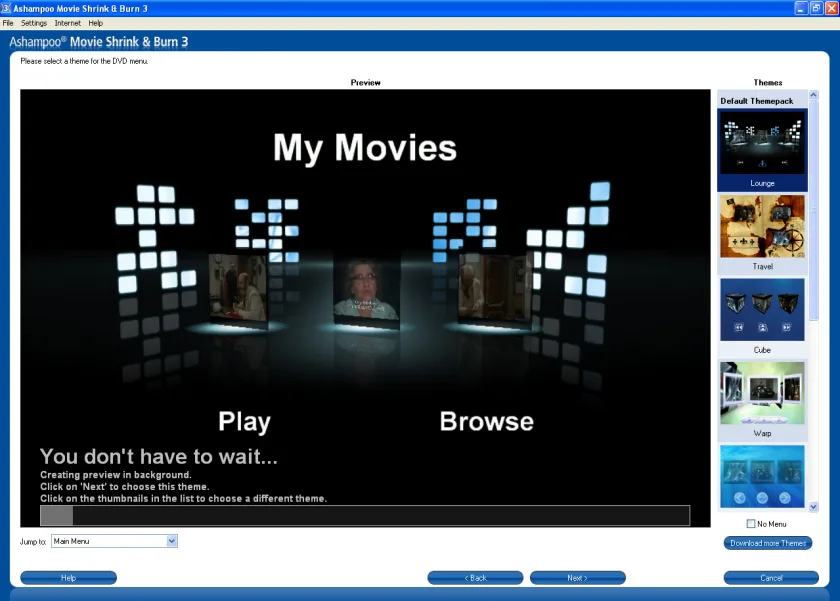Image resolution: width=840 pixels, height=601 pixels.
Task: Choose the blue underwater theme thumbnail
Action: tap(762, 476)
